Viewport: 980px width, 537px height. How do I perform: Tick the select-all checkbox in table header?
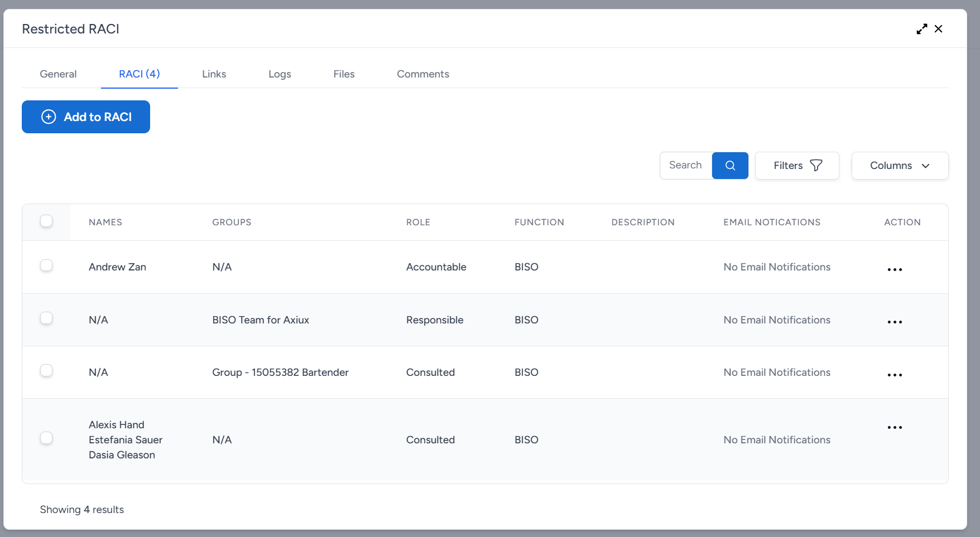click(46, 221)
